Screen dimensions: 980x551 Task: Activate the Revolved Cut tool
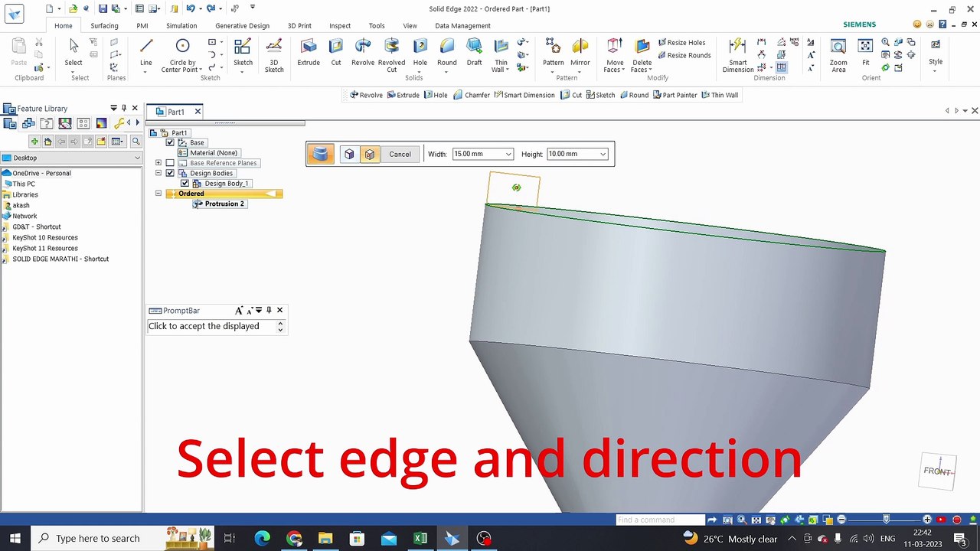point(391,55)
